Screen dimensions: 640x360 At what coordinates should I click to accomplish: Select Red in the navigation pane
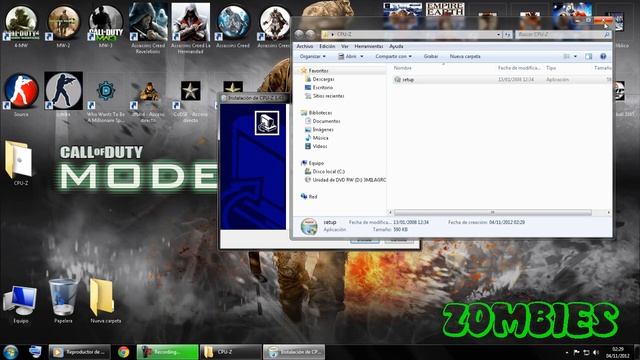pyautogui.click(x=313, y=196)
